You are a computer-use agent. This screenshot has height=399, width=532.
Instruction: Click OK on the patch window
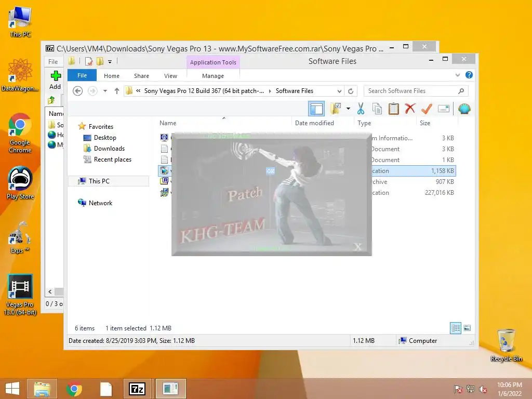pyautogui.click(x=270, y=171)
